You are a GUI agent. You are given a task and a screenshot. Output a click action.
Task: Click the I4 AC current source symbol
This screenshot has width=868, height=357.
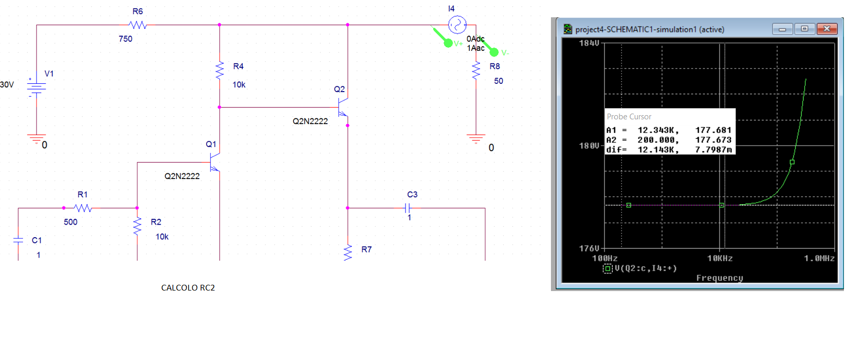457,25
